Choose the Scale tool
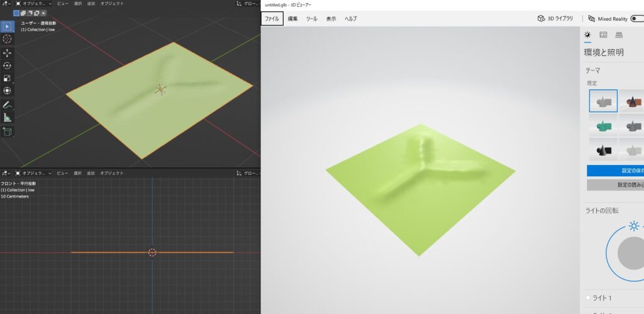The height and width of the screenshot is (314, 644). click(x=7, y=78)
